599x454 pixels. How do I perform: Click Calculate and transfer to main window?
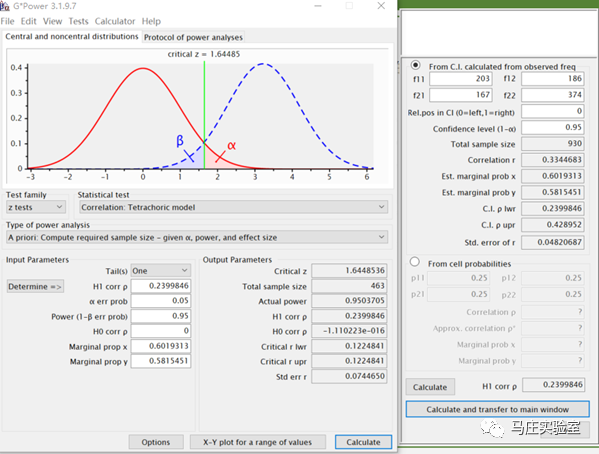point(497,409)
